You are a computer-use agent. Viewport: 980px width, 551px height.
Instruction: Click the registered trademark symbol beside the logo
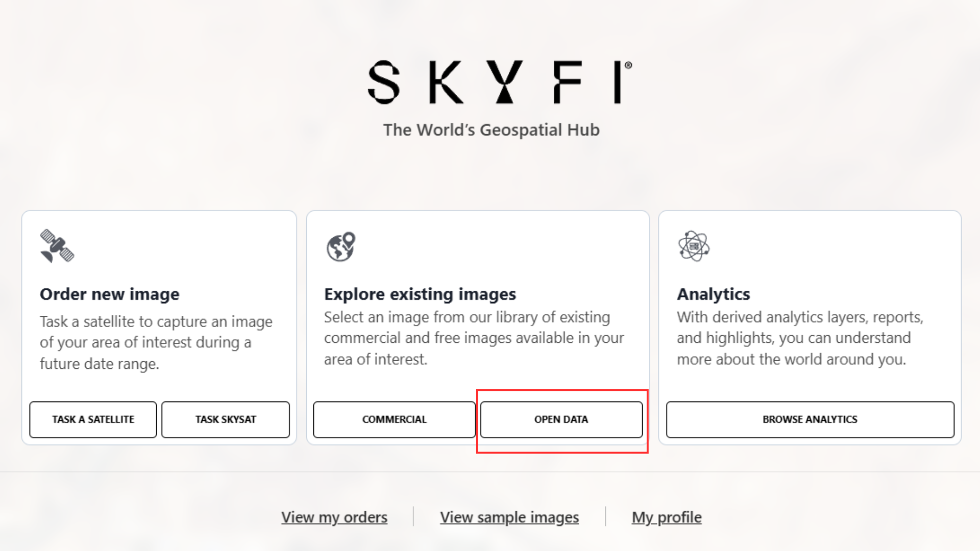click(x=628, y=65)
